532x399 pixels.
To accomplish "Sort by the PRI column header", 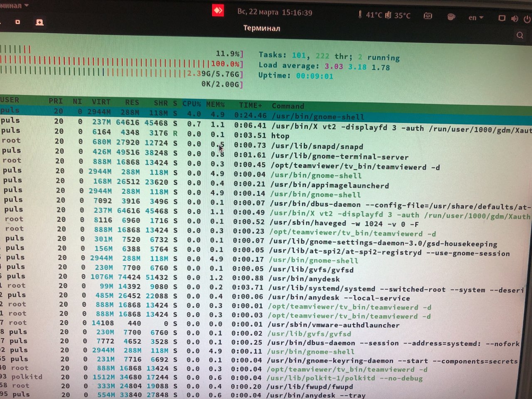I will click(x=56, y=101).
